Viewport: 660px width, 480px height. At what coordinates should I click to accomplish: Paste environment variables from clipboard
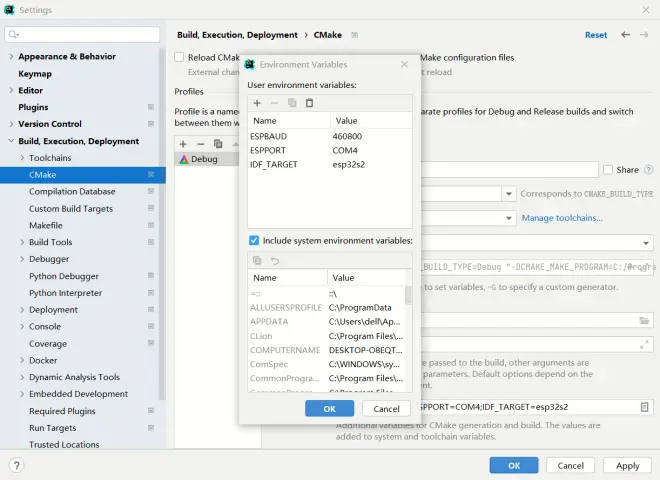pos(309,103)
